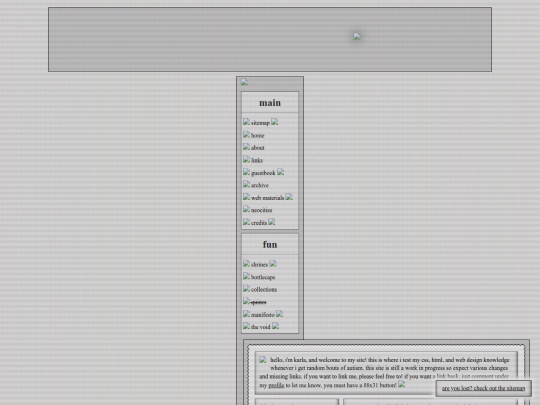Click the icon before guestbook

click(246, 172)
